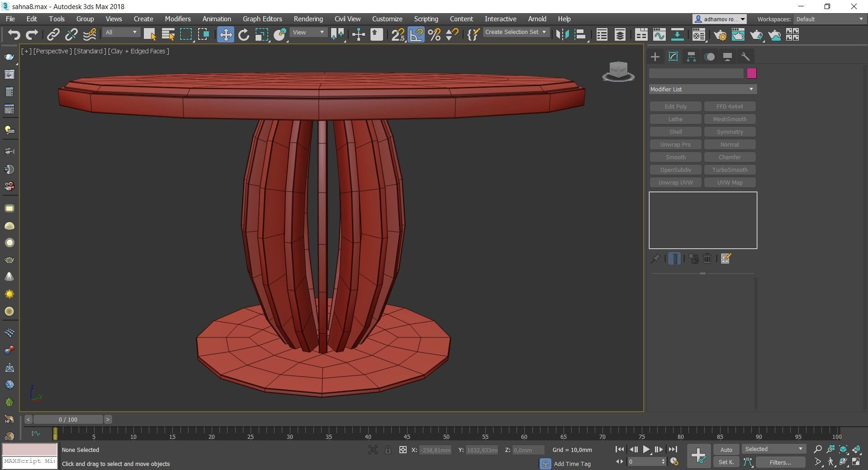Open the Modifiers menu

[x=178, y=19]
